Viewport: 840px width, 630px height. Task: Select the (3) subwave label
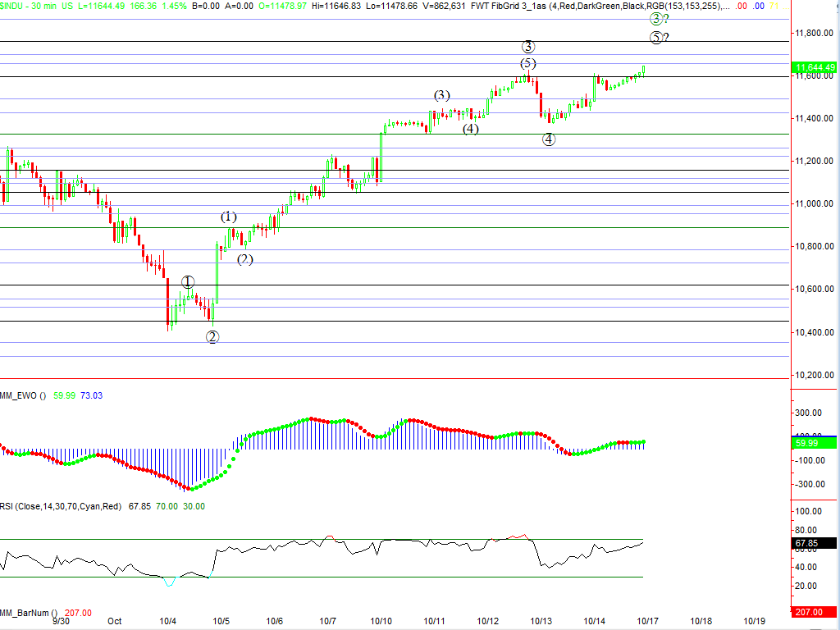pos(442,95)
